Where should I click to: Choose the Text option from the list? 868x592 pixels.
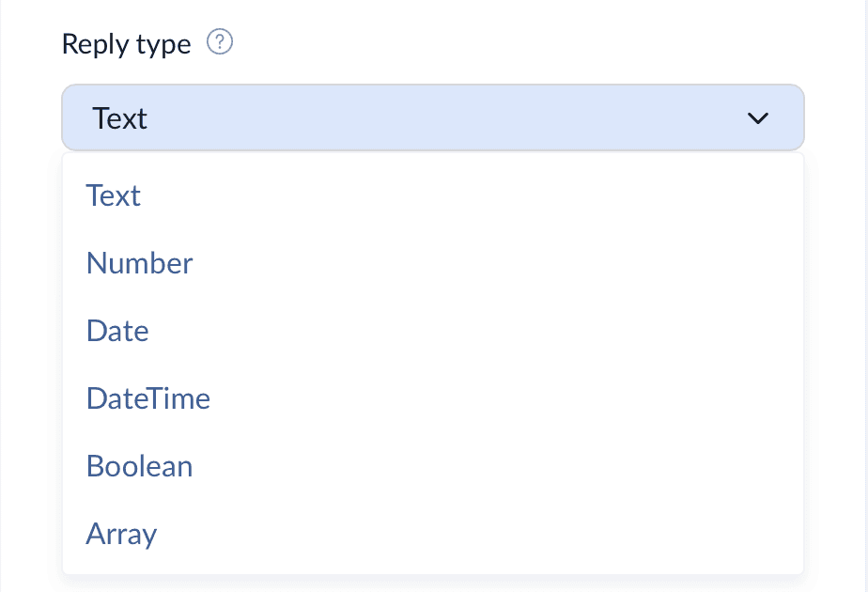tap(432, 195)
